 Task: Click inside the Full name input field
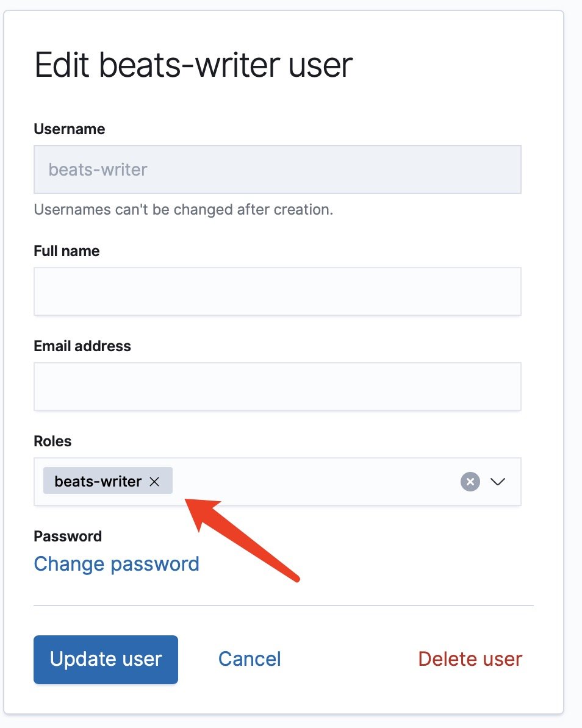pyautogui.click(x=277, y=291)
